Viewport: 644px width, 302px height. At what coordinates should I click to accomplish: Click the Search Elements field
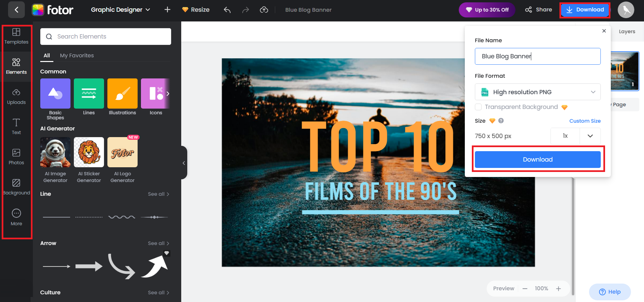(106, 37)
